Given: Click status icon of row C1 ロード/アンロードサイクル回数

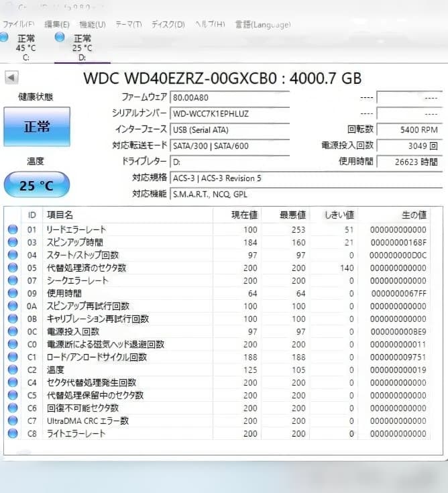Looking at the screenshot, I should pos(13,357).
